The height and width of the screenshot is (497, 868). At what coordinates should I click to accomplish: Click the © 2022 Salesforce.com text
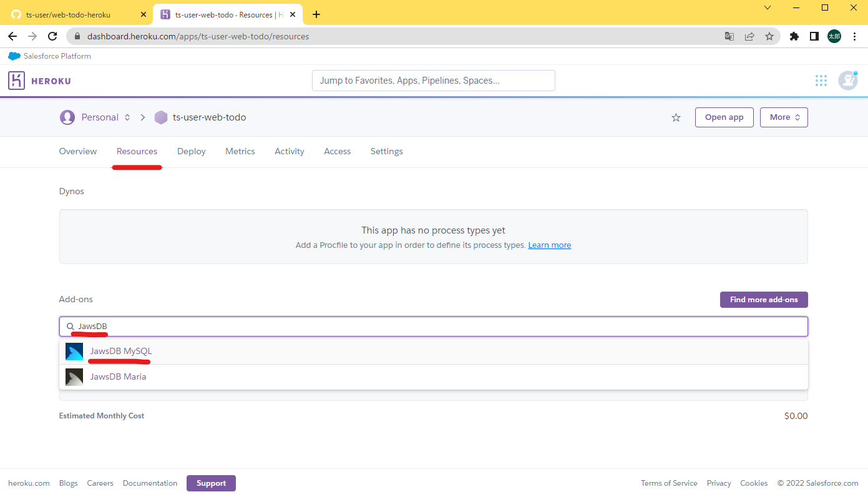click(x=818, y=483)
